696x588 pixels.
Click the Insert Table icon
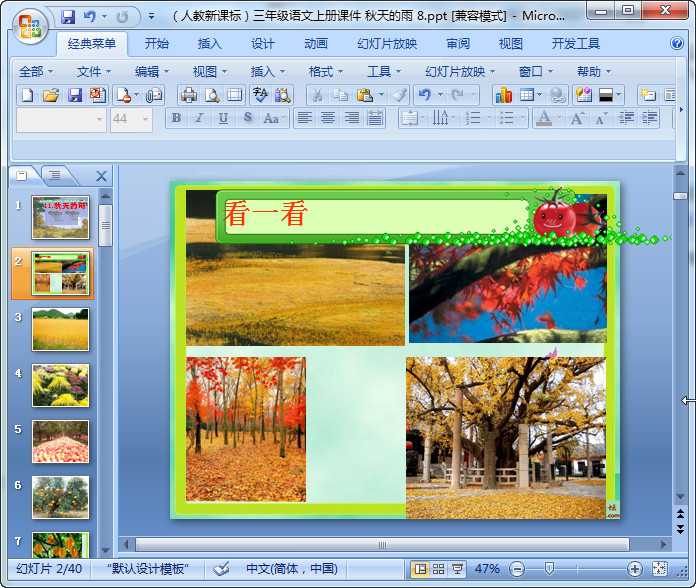pyautogui.click(x=527, y=95)
